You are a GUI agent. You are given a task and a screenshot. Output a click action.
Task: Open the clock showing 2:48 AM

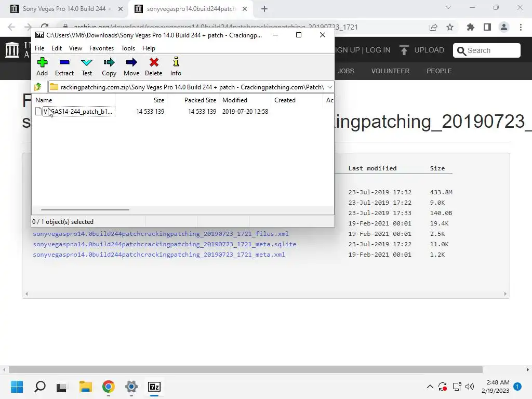[495, 387]
